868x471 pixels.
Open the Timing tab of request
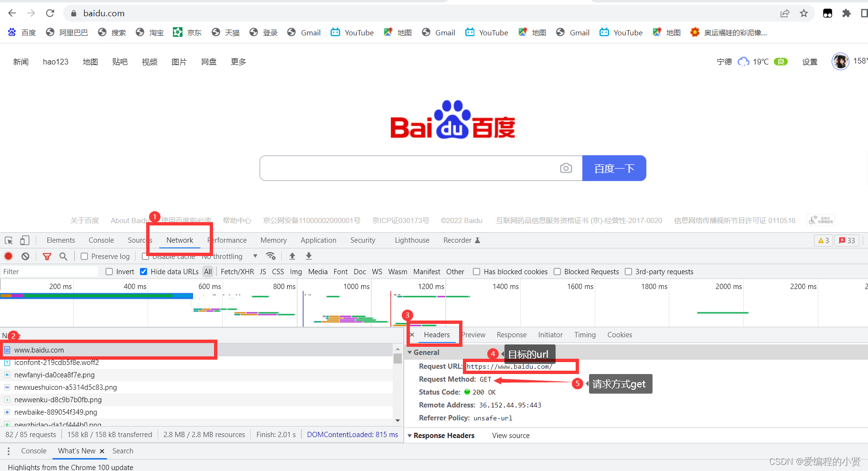click(585, 335)
